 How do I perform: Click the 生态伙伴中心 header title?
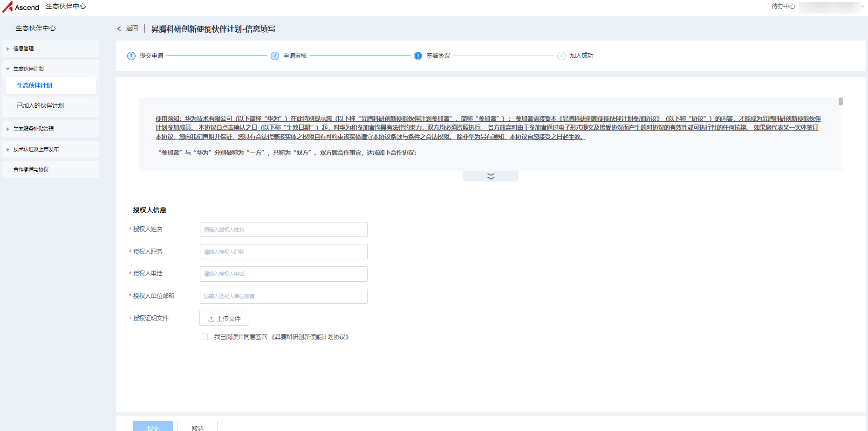[x=66, y=7]
